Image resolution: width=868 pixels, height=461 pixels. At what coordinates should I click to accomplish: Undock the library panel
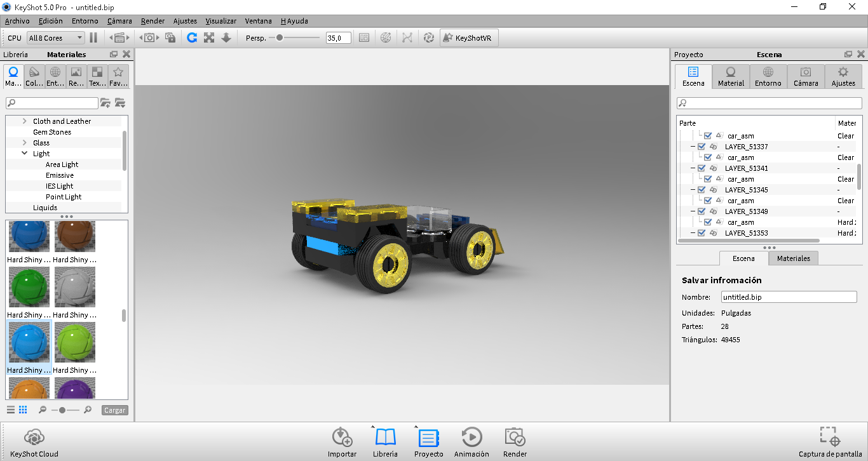(114, 55)
